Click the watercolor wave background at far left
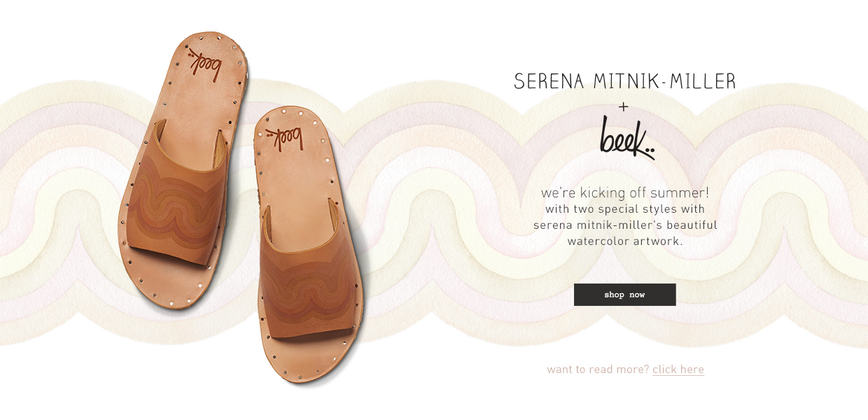The image size is (868, 420). (x=42, y=210)
